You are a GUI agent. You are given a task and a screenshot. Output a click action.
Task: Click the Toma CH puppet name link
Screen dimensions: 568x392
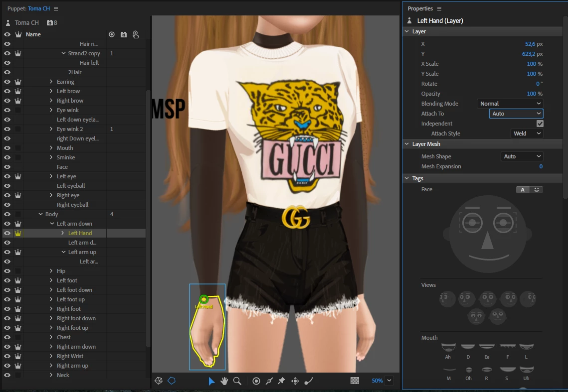(x=39, y=8)
